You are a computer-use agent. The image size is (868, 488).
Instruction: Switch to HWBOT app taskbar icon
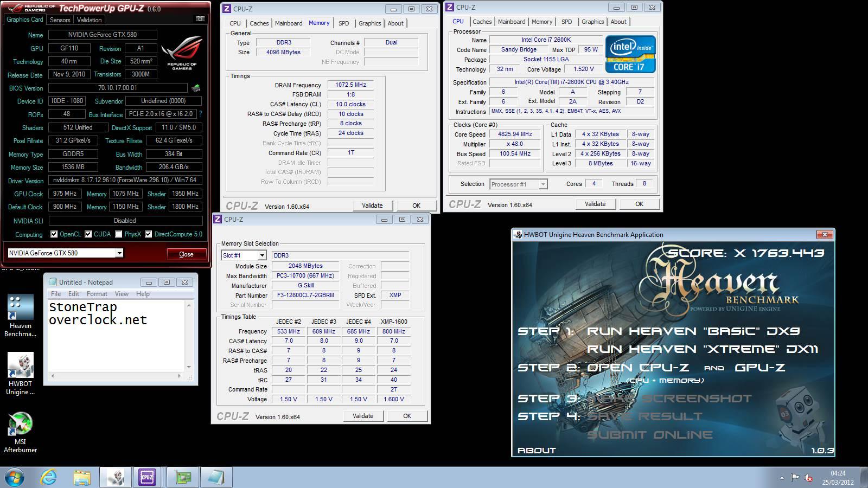[x=115, y=477]
